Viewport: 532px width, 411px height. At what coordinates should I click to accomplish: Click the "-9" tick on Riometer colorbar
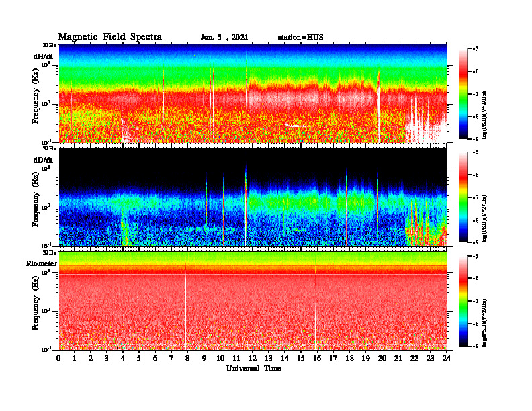point(476,346)
